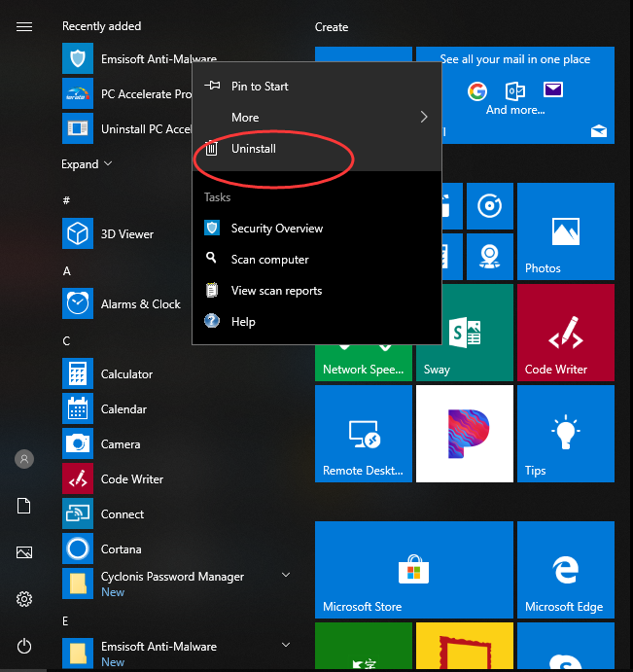Open the Pandora P tile

click(465, 434)
